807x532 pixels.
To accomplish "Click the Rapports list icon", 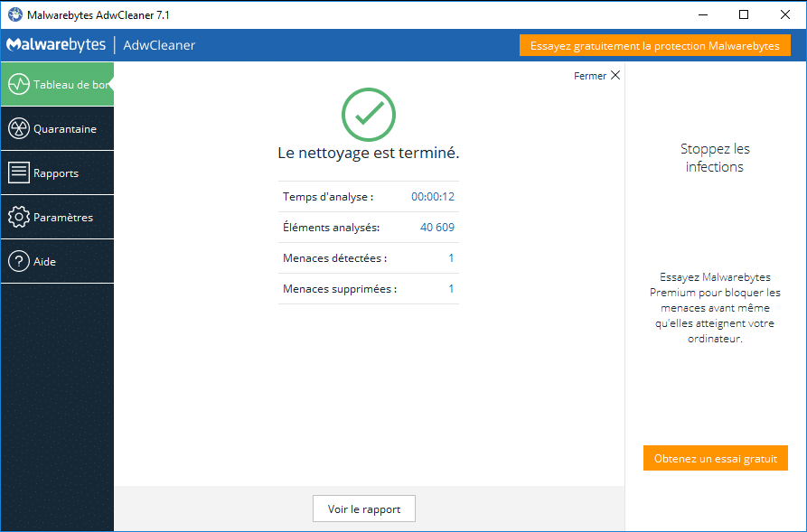I will pyautogui.click(x=19, y=173).
